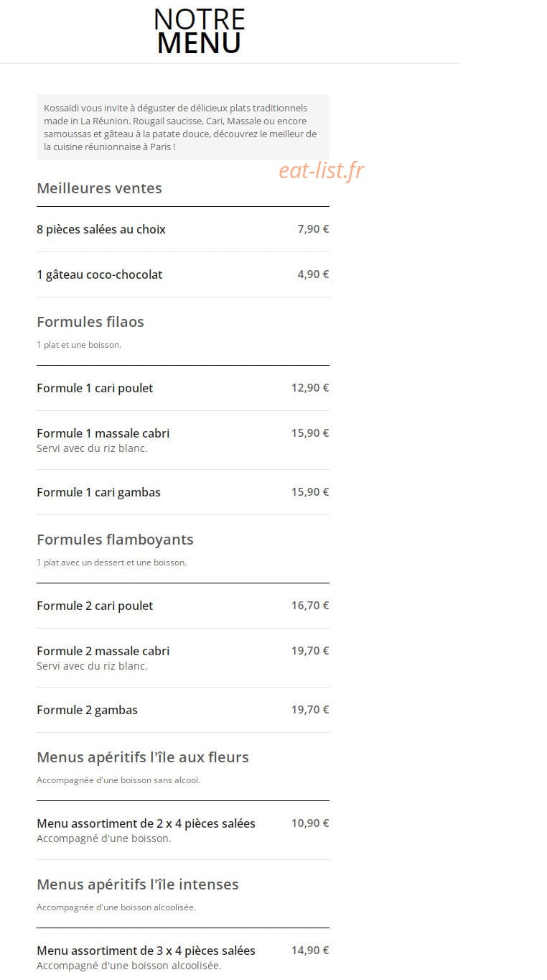Select Formule 1 massale cabri
The width and height of the screenshot is (547, 980).
[x=183, y=440]
